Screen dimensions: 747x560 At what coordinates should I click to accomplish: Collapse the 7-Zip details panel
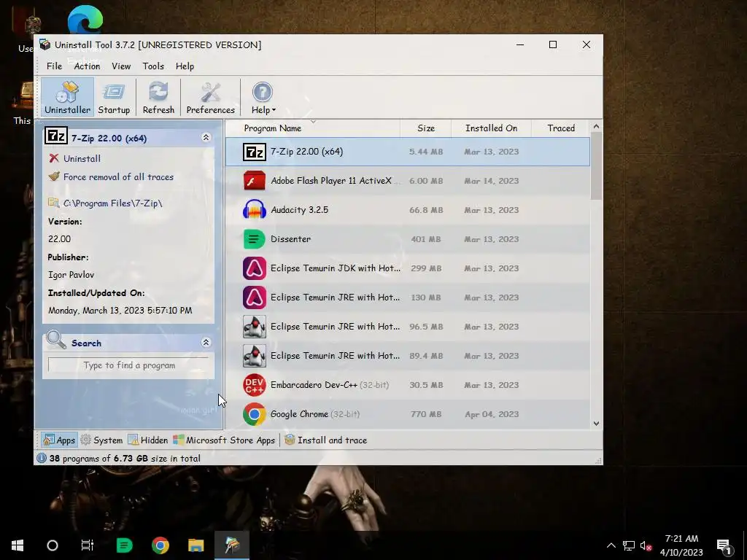(206, 137)
